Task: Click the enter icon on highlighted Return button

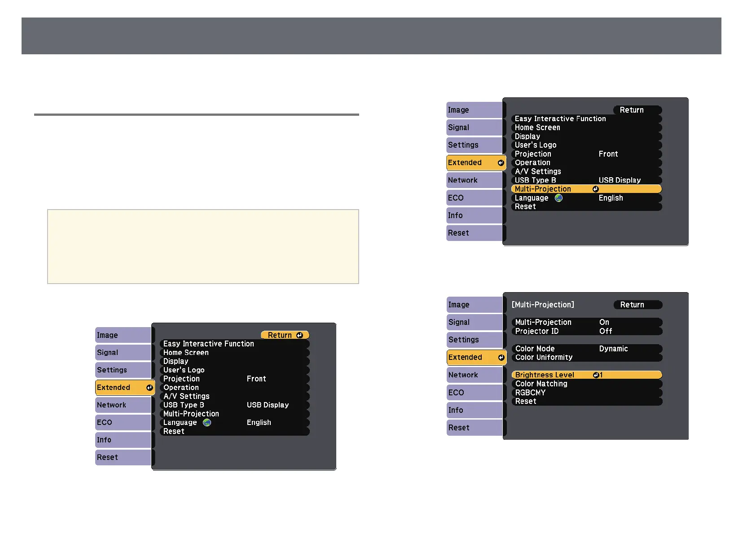Action: 299,335
